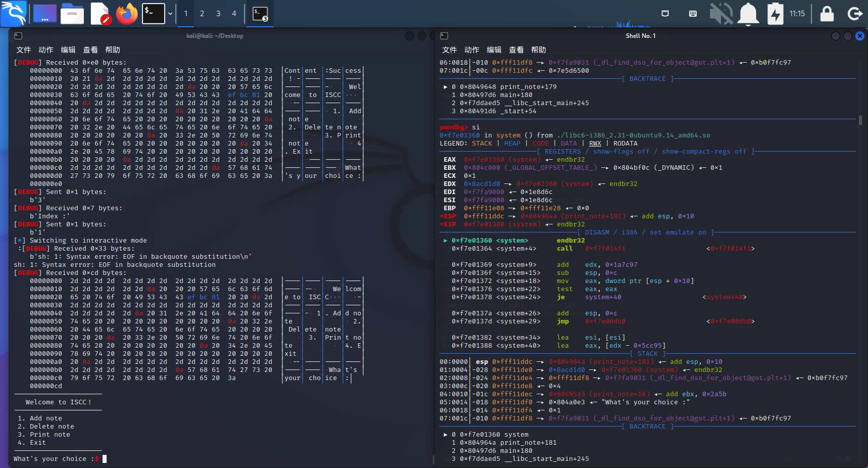Open the notifications bell icon
This screenshot has width=868, height=468.
coord(748,14)
